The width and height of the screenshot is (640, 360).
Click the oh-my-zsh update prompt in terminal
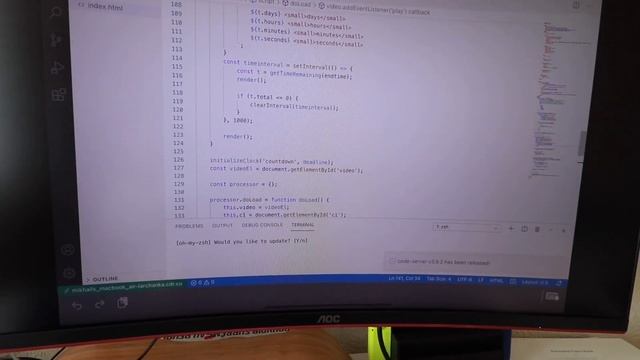(242, 242)
